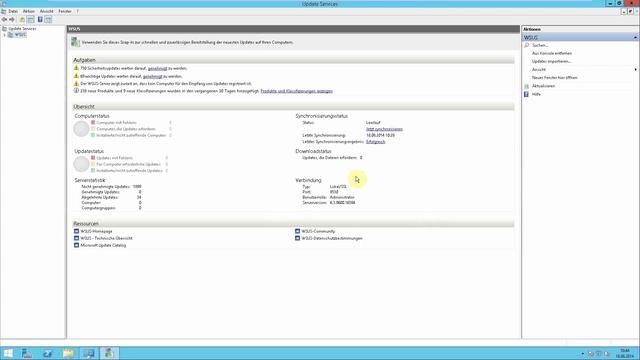Click Jetzt synchronisieren link
The height and width of the screenshot is (360, 640).
pos(384,129)
